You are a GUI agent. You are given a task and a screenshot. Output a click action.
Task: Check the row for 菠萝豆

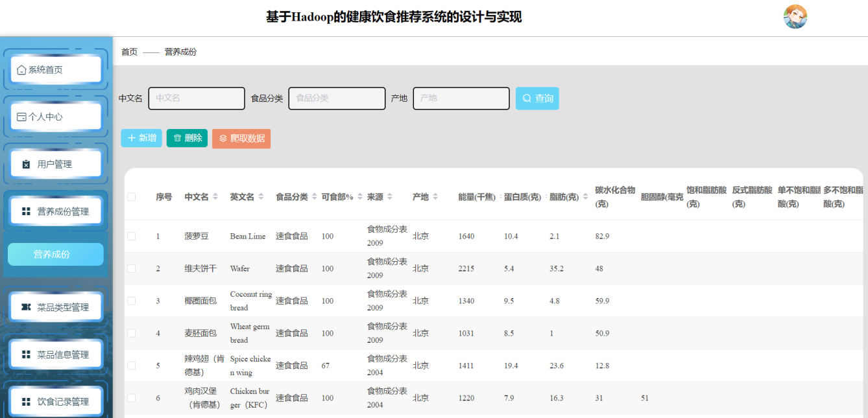132,237
